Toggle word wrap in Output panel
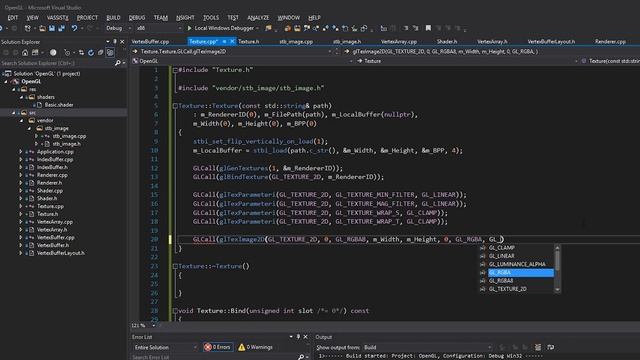Screen dimensions: 640x360 pos(551,347)
